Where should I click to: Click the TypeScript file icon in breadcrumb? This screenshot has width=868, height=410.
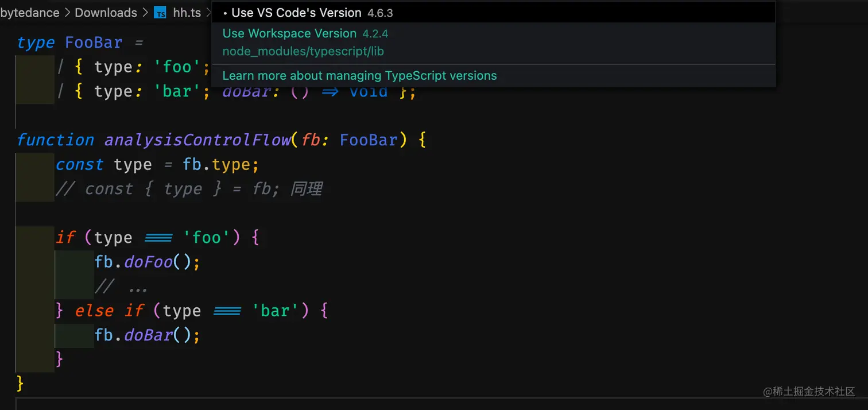click(161, 13)
